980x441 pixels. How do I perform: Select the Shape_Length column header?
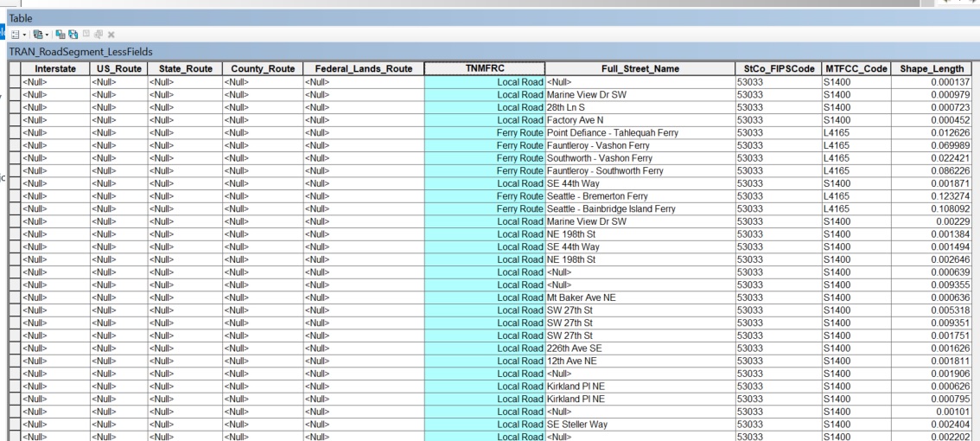(932, 69)
